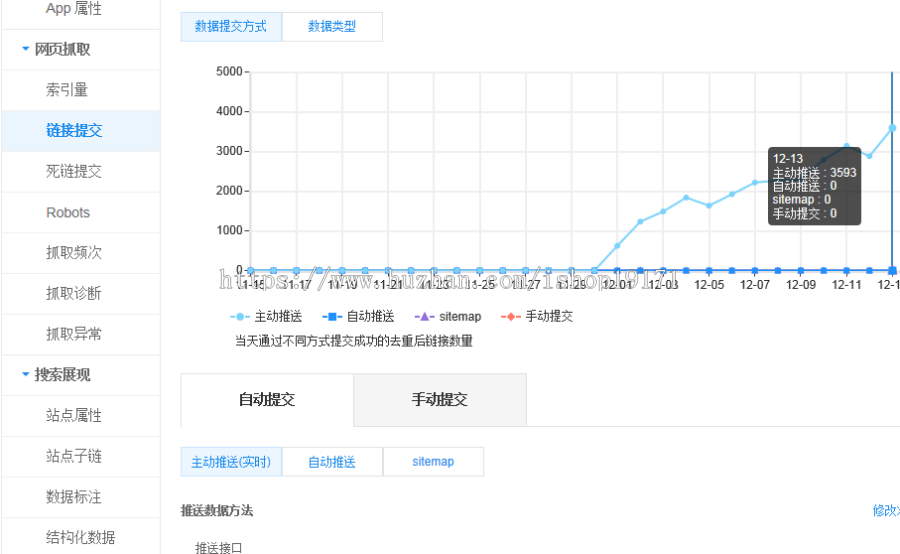The width and height of the screenshot is (900, 554).
Task: Select the 自动提交 tab
Action: pyautogui.click(x=267, y=400)
